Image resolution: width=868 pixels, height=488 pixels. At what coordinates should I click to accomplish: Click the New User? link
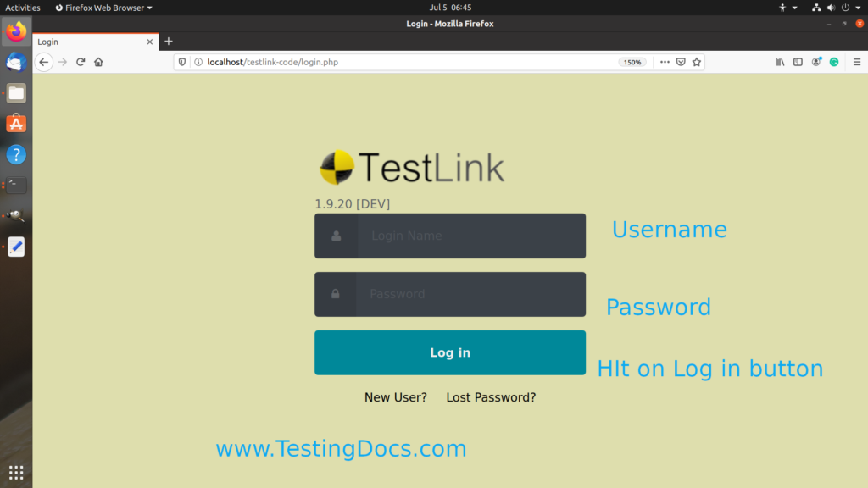pyautogui.click(x=396, y=396)
